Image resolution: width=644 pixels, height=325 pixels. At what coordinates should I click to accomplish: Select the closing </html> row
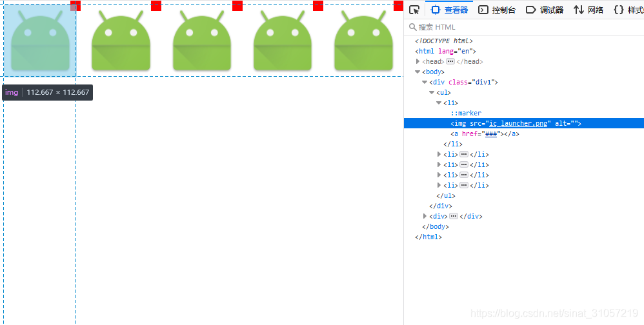click(428, 237)
